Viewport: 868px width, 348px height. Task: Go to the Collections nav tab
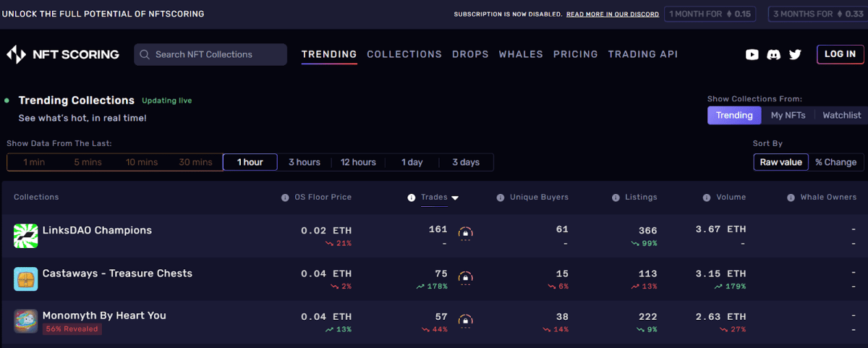point(404,54)
